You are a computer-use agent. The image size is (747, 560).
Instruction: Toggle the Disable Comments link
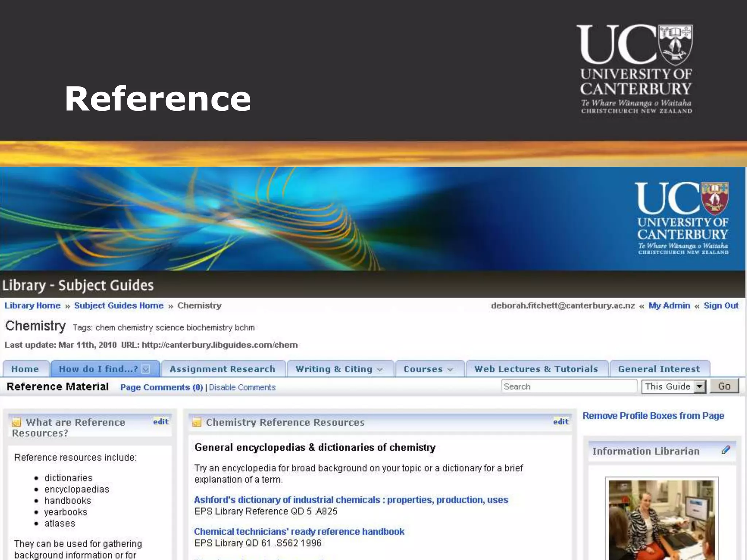click(x=242, y=388)
